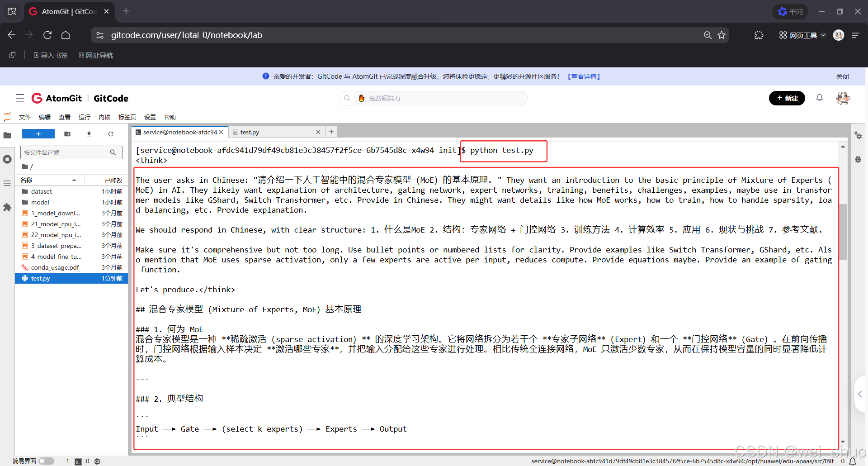This screenshot has width=868, height=466.
Task: Click the terminal count icon in status bar
Action: [x=78, y=461]
